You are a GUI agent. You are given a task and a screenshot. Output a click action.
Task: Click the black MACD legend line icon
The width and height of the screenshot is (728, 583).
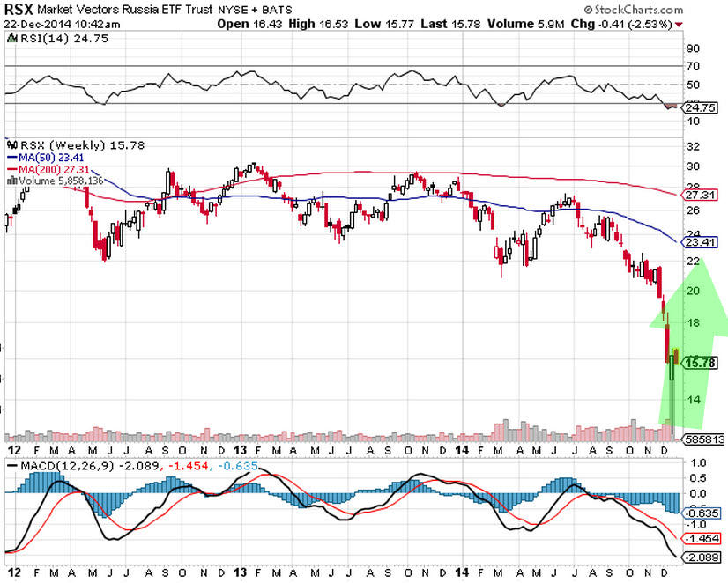click(x=12, y=464)
